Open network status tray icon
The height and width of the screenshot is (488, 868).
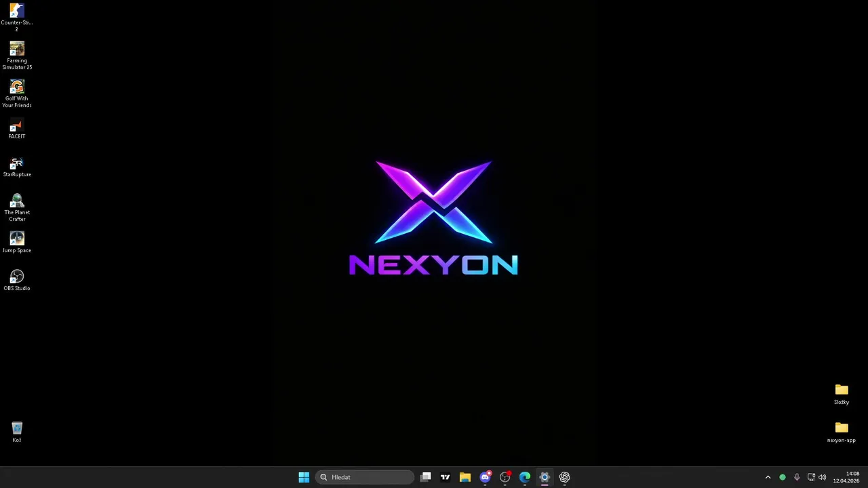coord(811,477)
